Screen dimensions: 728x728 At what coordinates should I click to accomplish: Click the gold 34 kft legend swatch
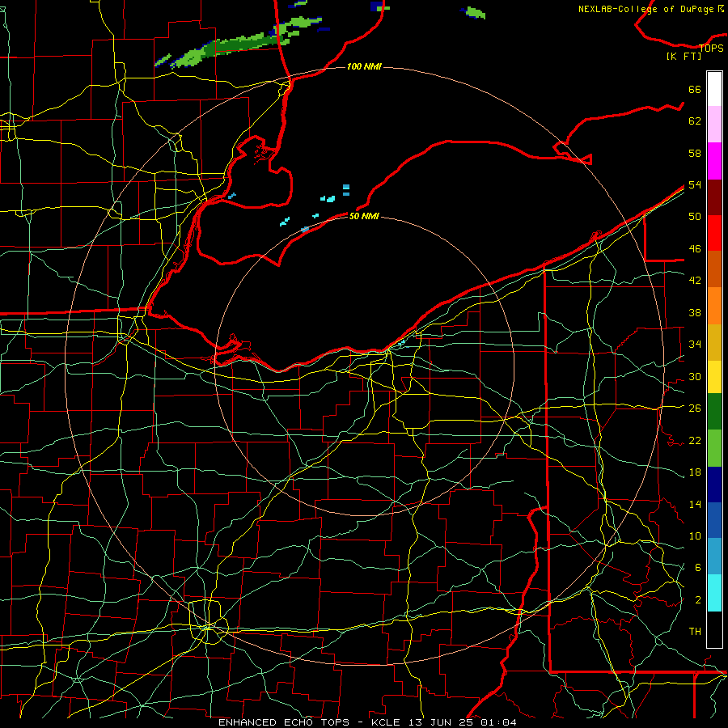click(714, 342)
